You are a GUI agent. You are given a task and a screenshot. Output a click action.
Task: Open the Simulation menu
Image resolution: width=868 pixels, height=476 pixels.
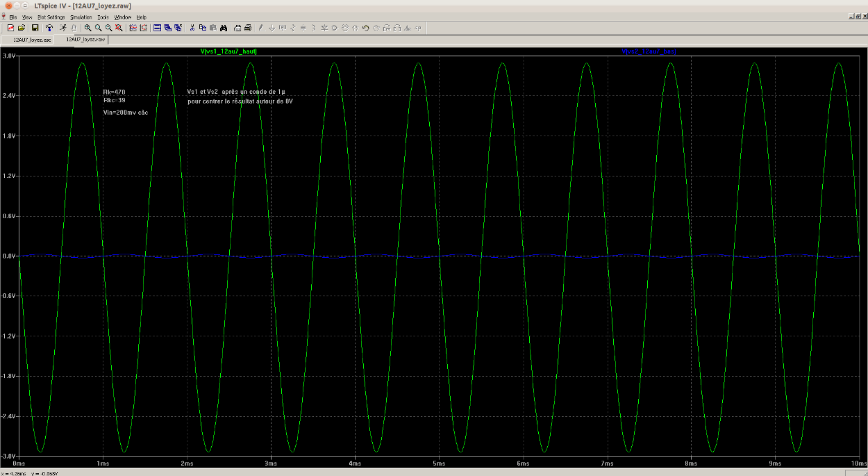(81, 17)
